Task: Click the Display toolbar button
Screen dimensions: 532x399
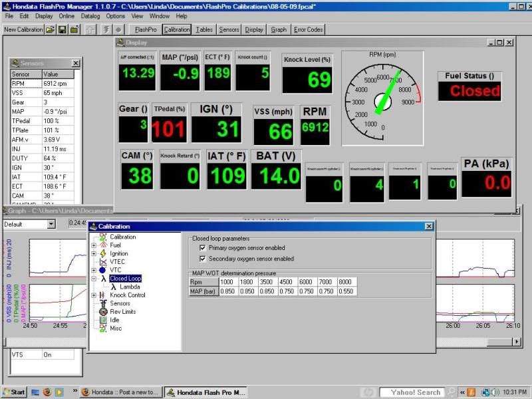Action: [x=254, y=29]
